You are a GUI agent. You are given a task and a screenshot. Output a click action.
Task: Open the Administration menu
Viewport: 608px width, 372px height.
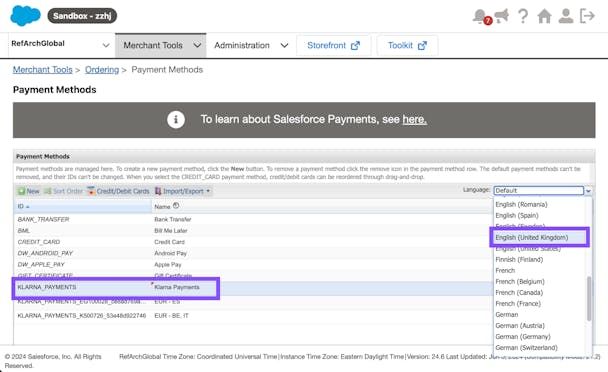pyautogui.click(x=251, y=45)
